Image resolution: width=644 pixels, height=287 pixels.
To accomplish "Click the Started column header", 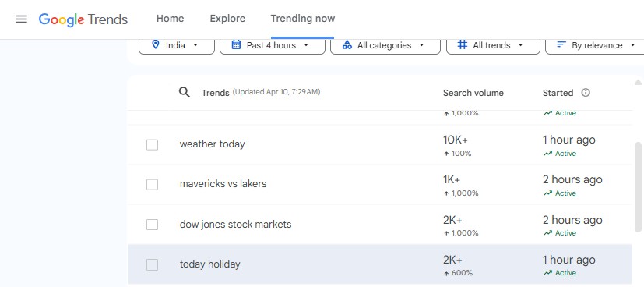I will click(x=558, y=93).
